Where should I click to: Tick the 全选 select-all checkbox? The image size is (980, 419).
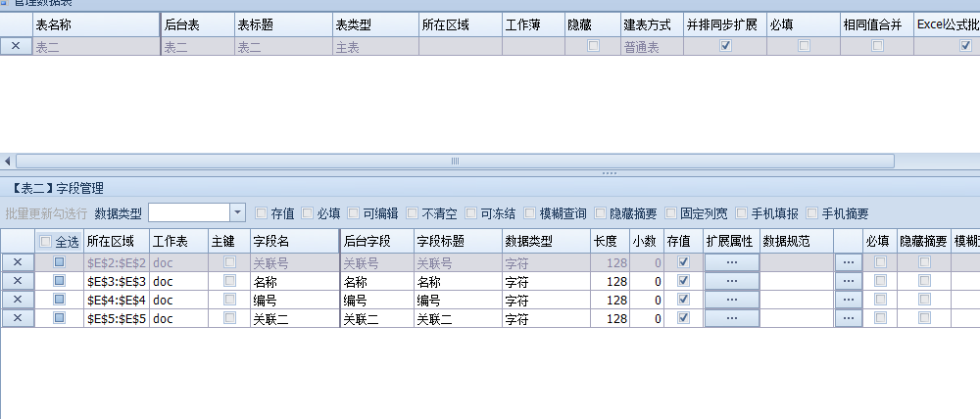tap(46, 241)
